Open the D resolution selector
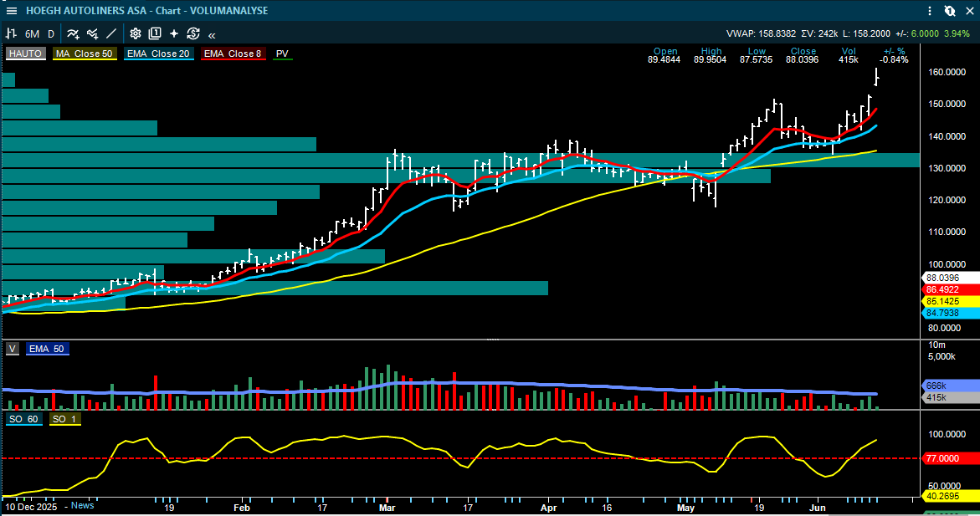980x516 pixels. coord(51,33)
